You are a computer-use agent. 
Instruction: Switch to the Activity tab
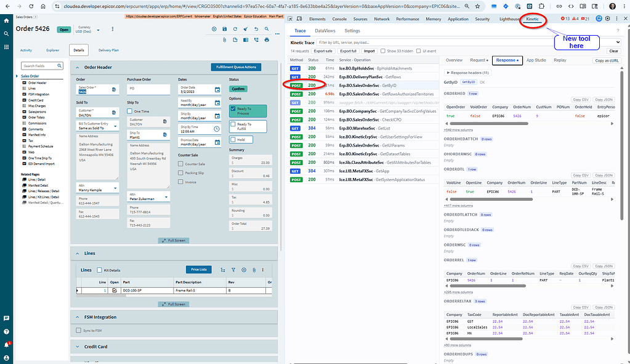click(x=26, y=51)
